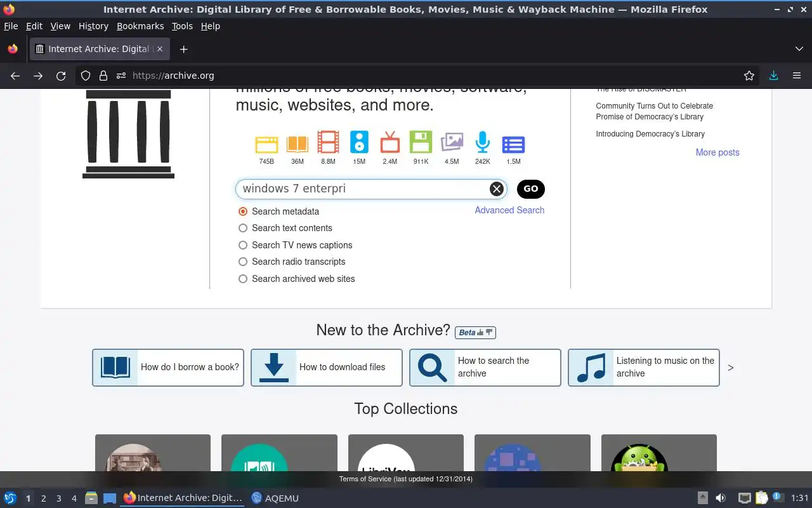The image size is (812, 508).
Task: Open the History menu
Action: point(93,26)
